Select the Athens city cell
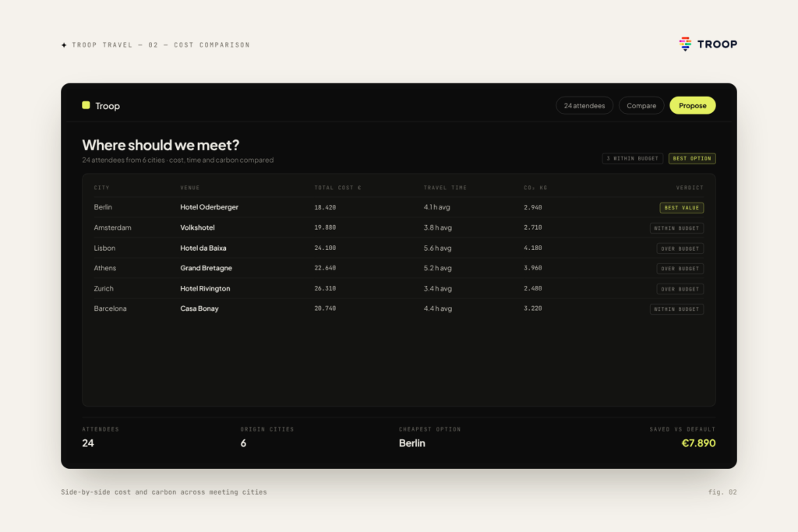This screenshot has height=532, width=798. [105, 268]
